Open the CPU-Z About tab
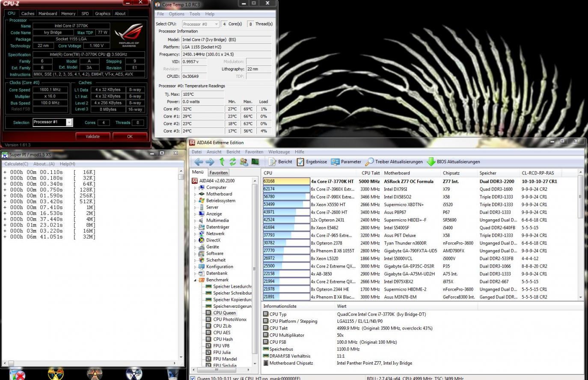The width and height of the screenshot is (588, 380). [120, 14]
